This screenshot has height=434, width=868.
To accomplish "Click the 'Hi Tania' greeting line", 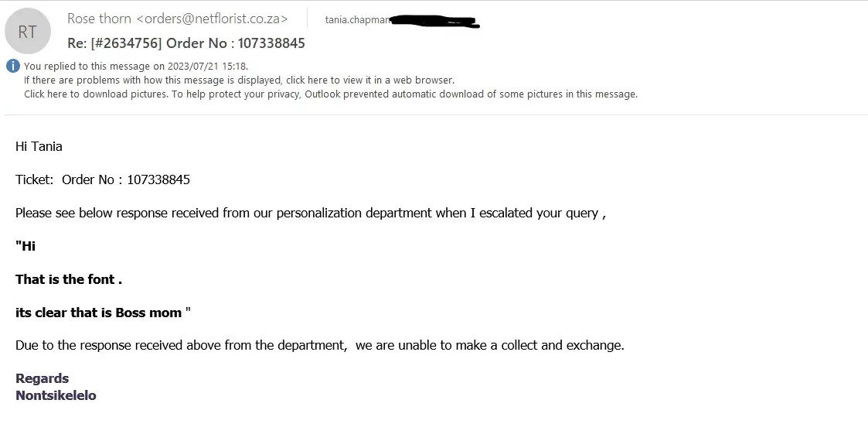I will tap(39, 146).
